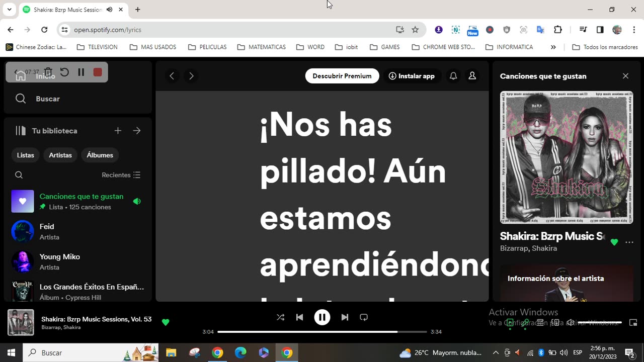Screen dimensions: 644x362
Task: Collapse Tu biblioteca
Action: 46,131
